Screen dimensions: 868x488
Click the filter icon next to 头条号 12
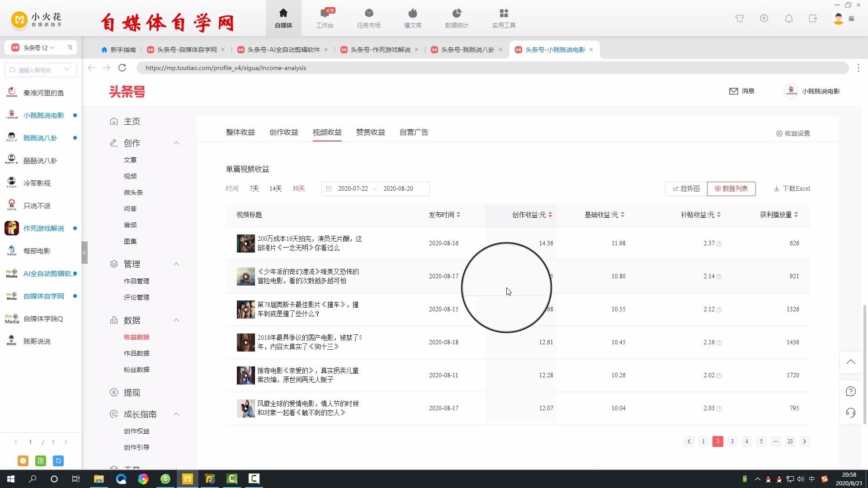pos(70,47)
